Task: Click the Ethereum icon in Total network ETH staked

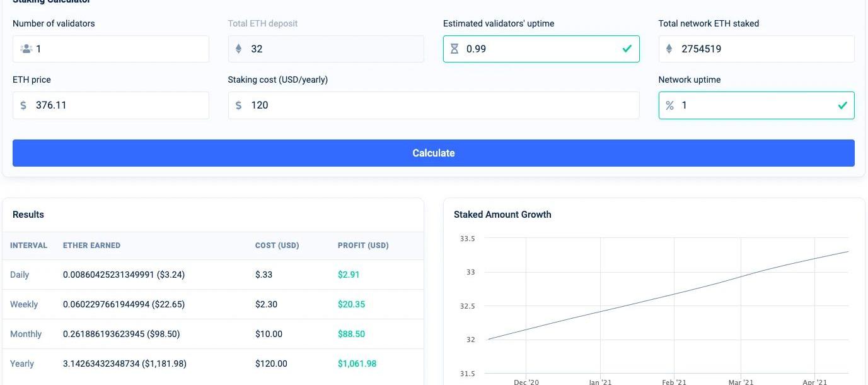Action: 669,49
